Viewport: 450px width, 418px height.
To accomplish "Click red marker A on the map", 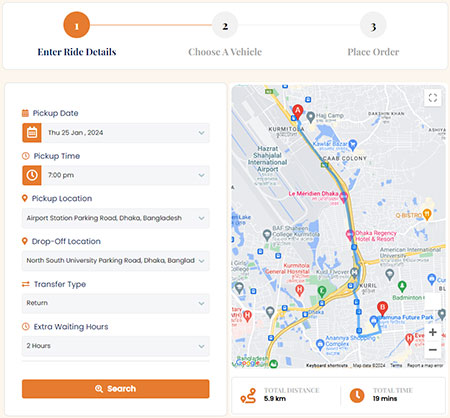I will [298, 112].
